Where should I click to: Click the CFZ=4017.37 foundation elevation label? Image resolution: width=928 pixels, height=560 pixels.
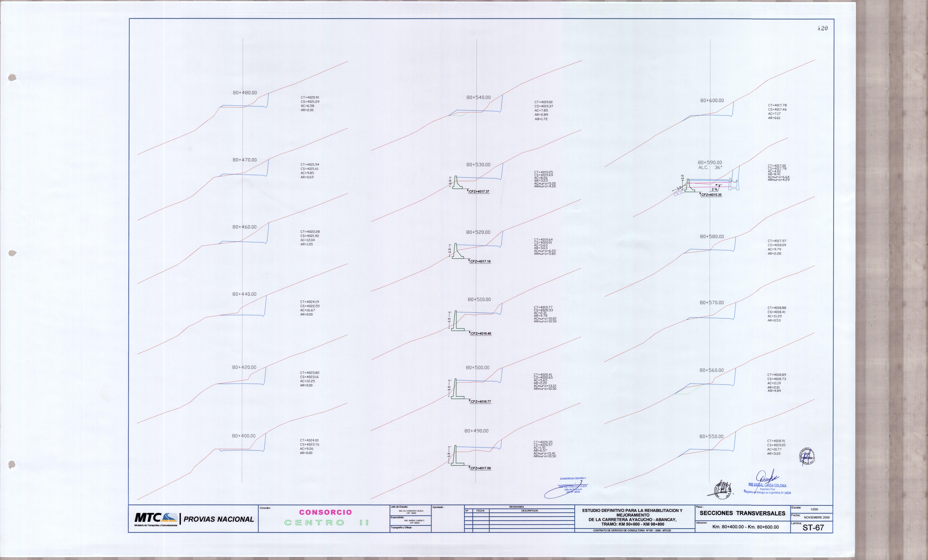click(x=479, y=192)
